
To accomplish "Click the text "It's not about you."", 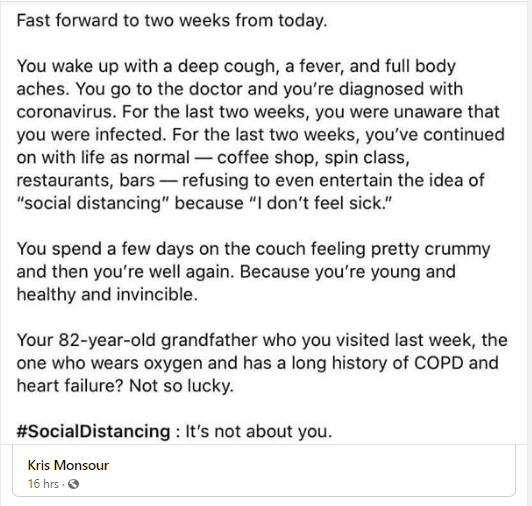I will pyautogui.click(x=259, y=431).
